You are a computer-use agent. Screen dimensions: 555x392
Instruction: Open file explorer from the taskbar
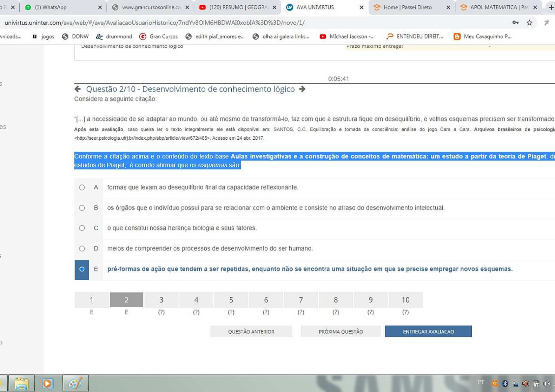[21, 383]
